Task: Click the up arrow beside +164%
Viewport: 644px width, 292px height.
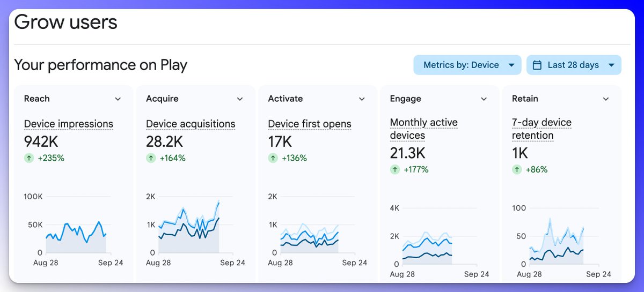Action: click(151, 158)
